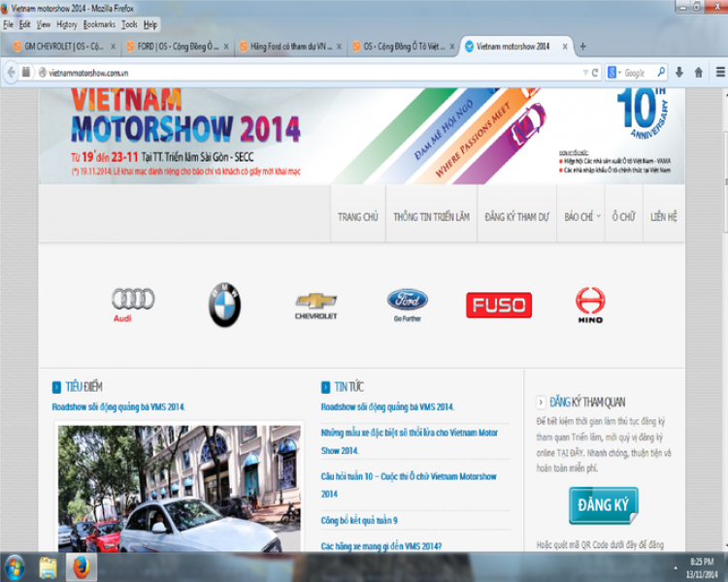Show hidden system tray icons arrow
728x582 pixels.
[676, 567]
